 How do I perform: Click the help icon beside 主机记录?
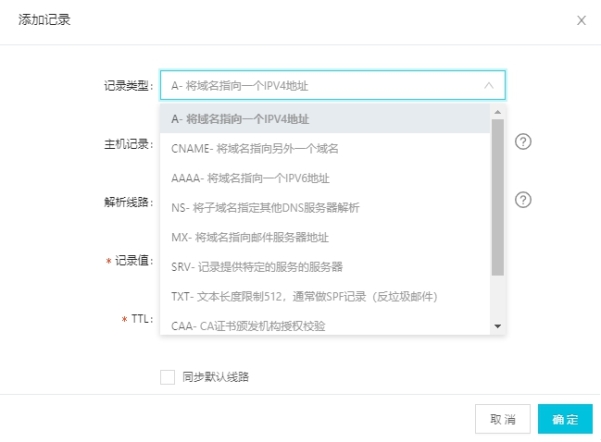pos(523,142)
